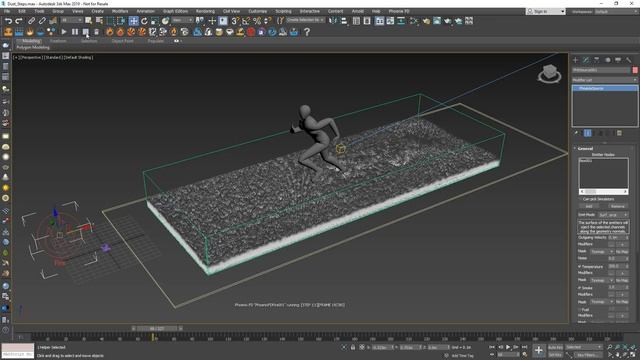Pause the Phoenix FD simulation

[75, 32]
